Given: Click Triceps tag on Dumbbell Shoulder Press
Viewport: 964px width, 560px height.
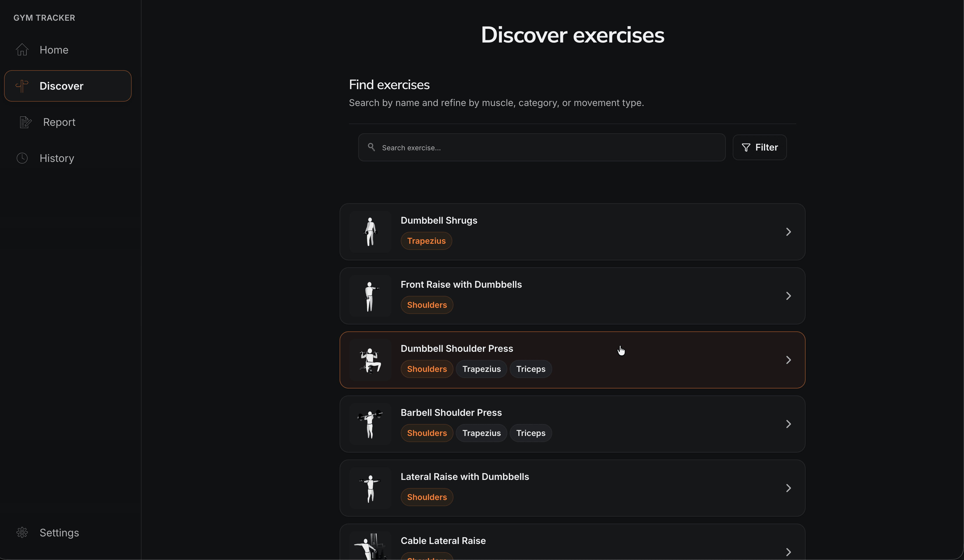Looking at the screenshot, I should pos(531,369).
